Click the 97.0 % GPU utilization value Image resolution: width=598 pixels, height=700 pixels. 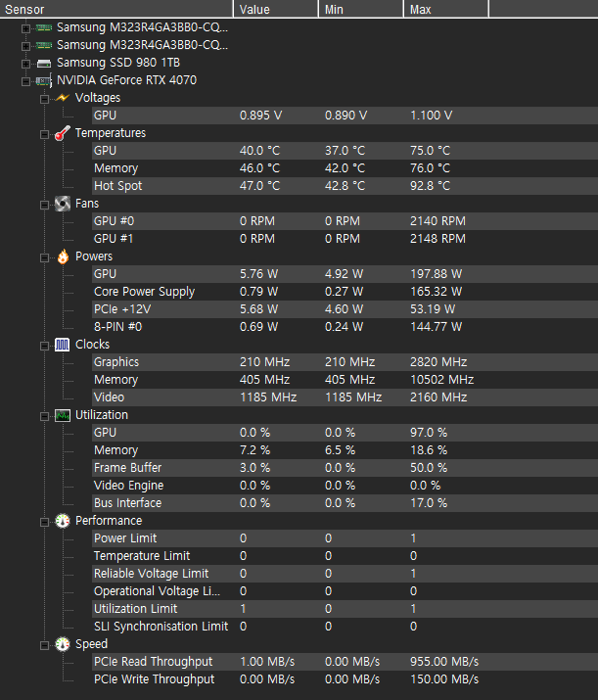(x=429, y=433)
